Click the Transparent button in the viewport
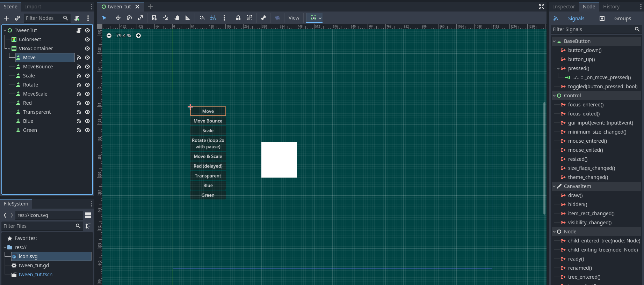 point(208,176)
